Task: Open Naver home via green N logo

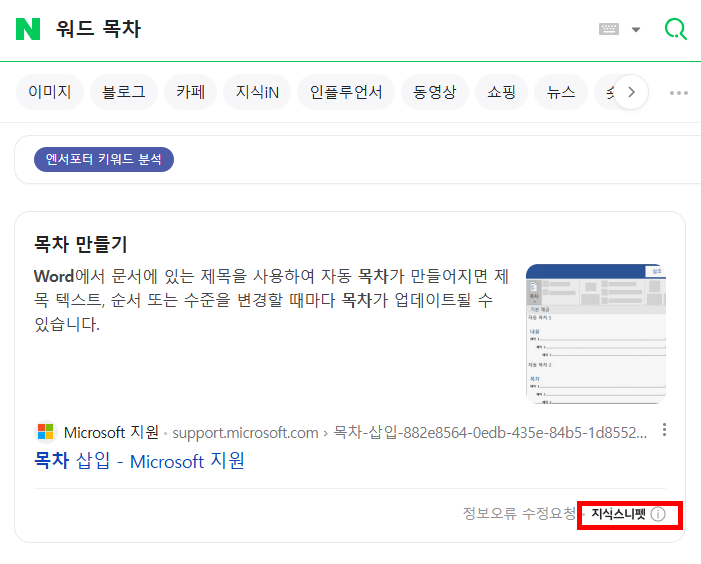Action: coord(28,29)
